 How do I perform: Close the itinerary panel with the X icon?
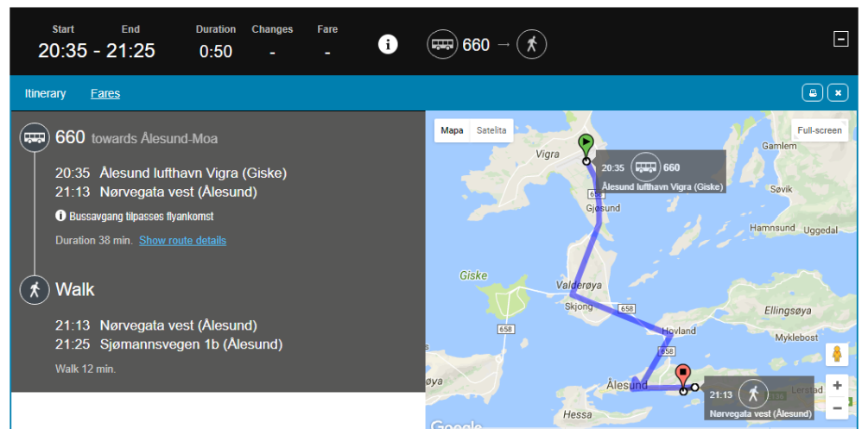point(838,93)
